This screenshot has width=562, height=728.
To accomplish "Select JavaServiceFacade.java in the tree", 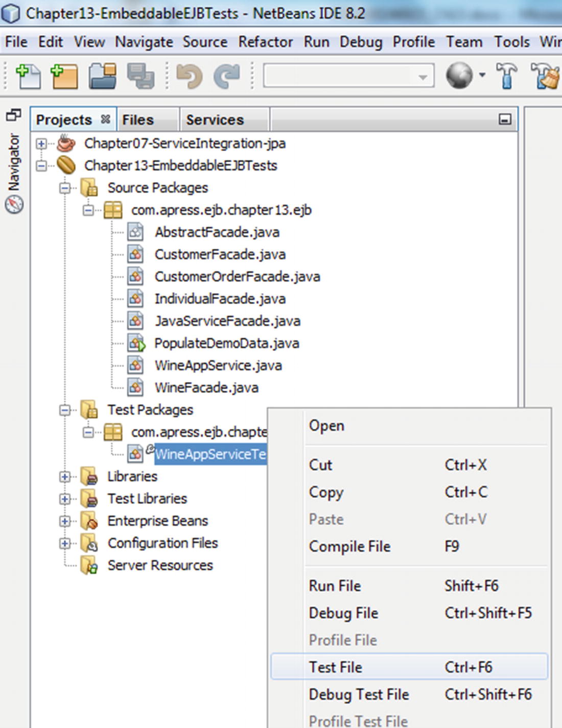I will pyautogui.click(x=228, y=321).
